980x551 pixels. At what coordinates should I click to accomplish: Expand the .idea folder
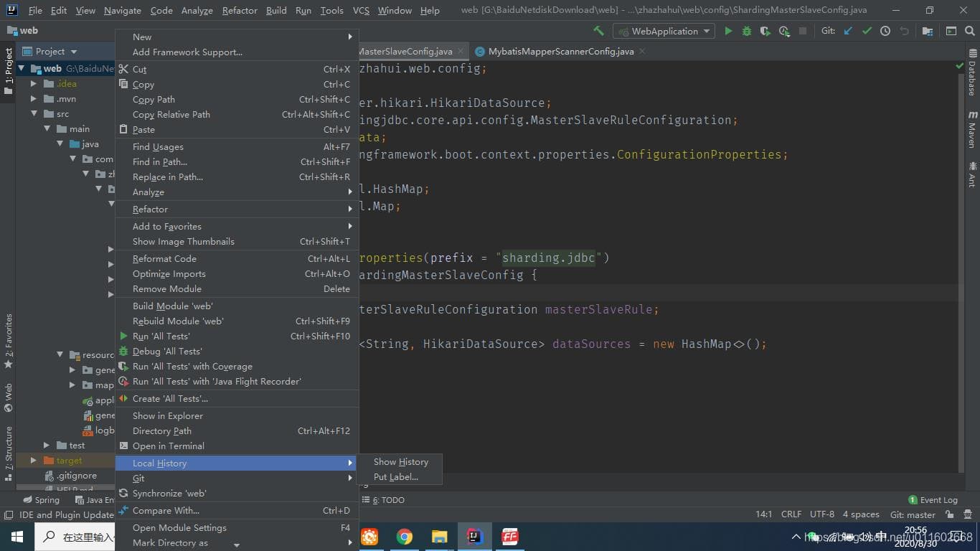pyautogui.click(x=34, y=84)
